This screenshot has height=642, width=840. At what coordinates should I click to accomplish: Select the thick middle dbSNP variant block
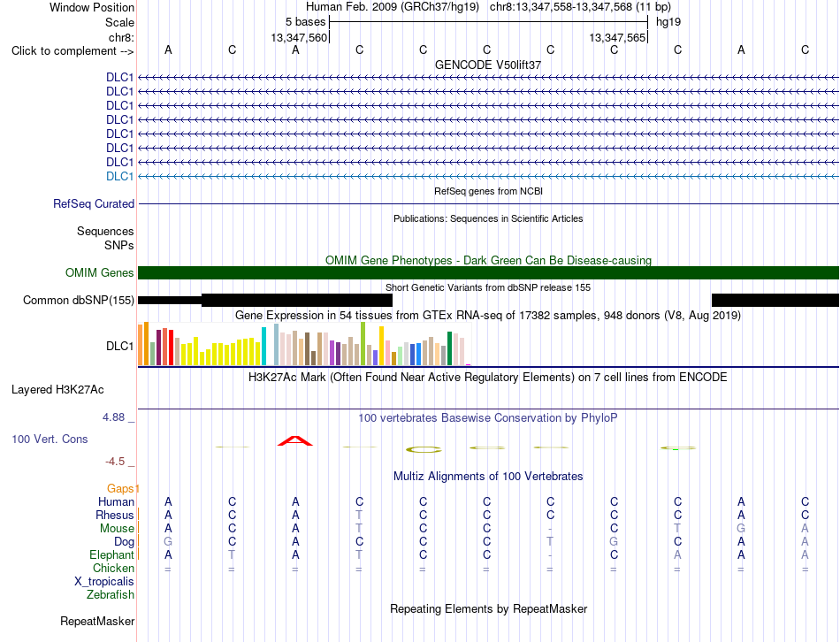tap(297, 300)
